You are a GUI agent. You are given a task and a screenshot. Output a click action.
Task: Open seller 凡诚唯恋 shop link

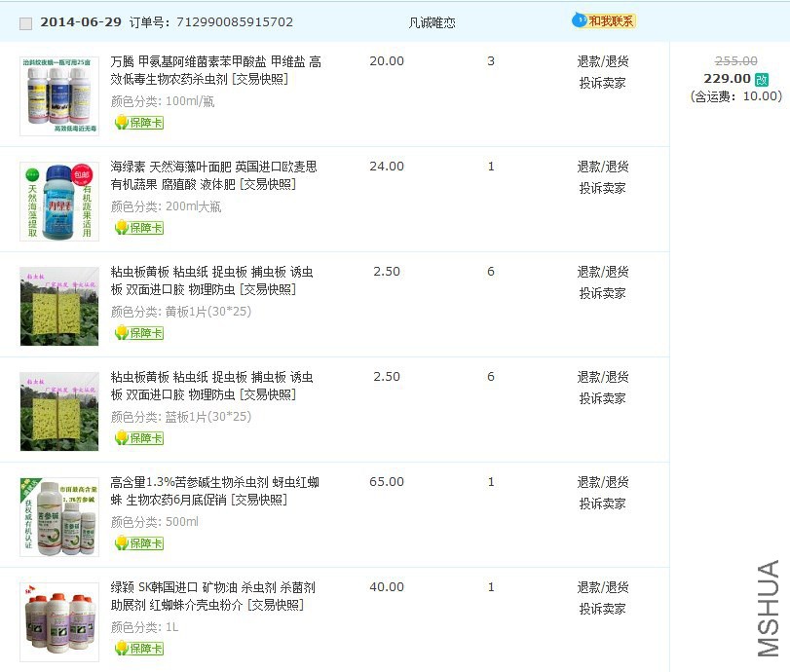click(432, 22)
